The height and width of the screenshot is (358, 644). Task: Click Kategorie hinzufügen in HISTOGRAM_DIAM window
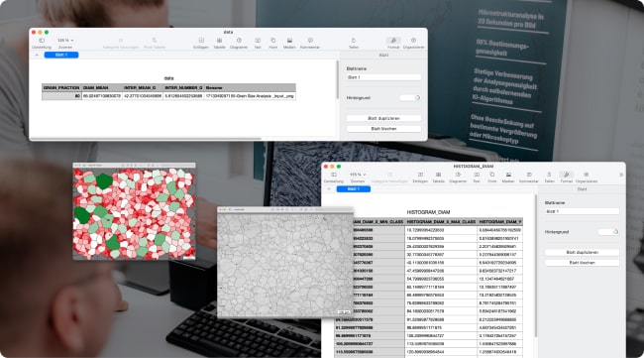pos(389,178)
